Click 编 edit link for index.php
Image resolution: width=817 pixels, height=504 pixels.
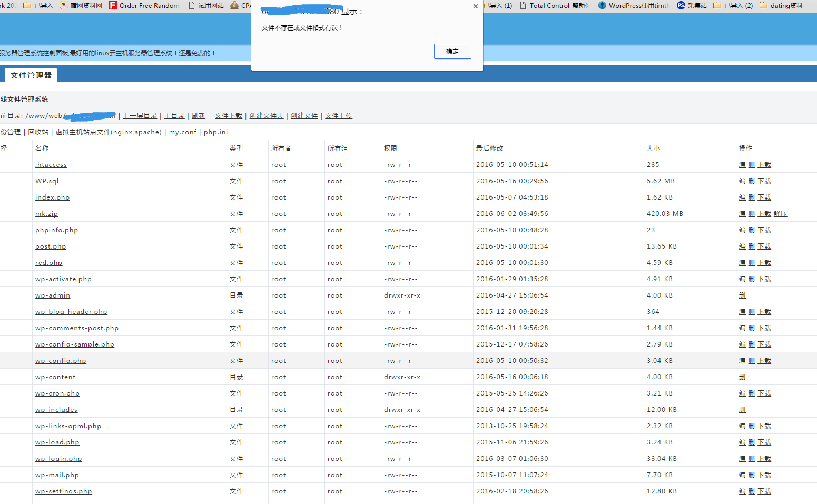click(x=742, y=197)
